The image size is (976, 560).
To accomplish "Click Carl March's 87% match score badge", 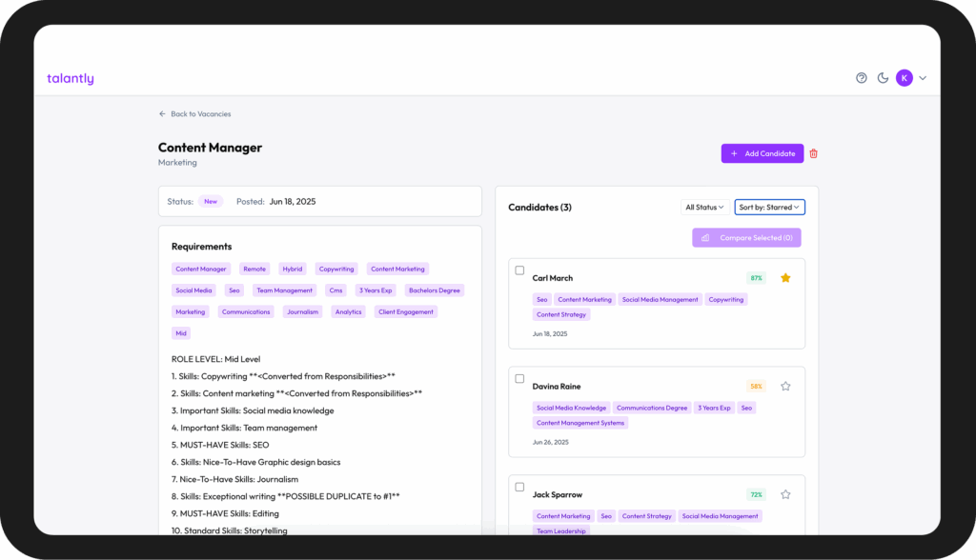I will click(x=756, y=278).
